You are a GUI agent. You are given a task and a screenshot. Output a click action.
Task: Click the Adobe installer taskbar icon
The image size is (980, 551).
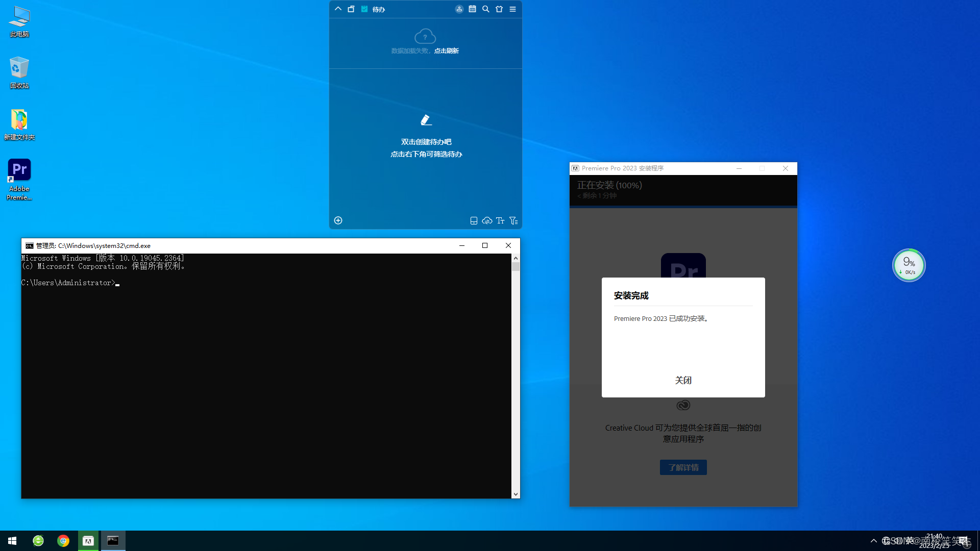(88, 541)
